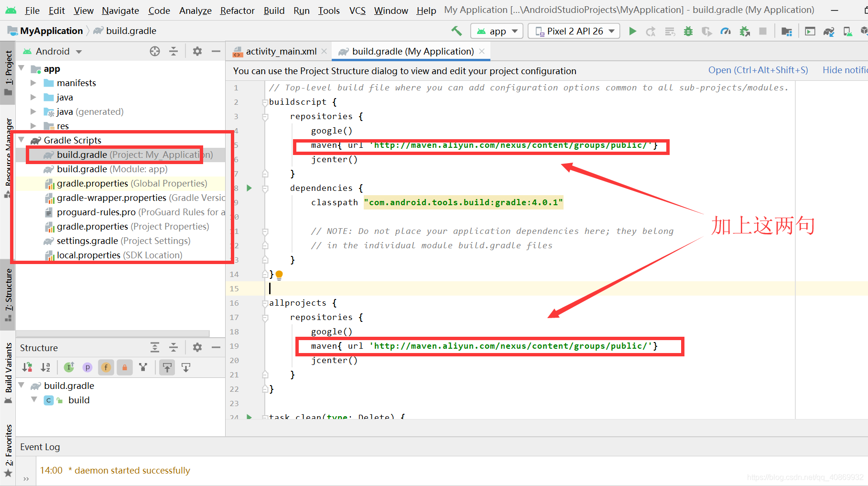The height and width of the screenshot is (486, 868).
Task: Open the File menu
Action: click(x=32, y=11)
